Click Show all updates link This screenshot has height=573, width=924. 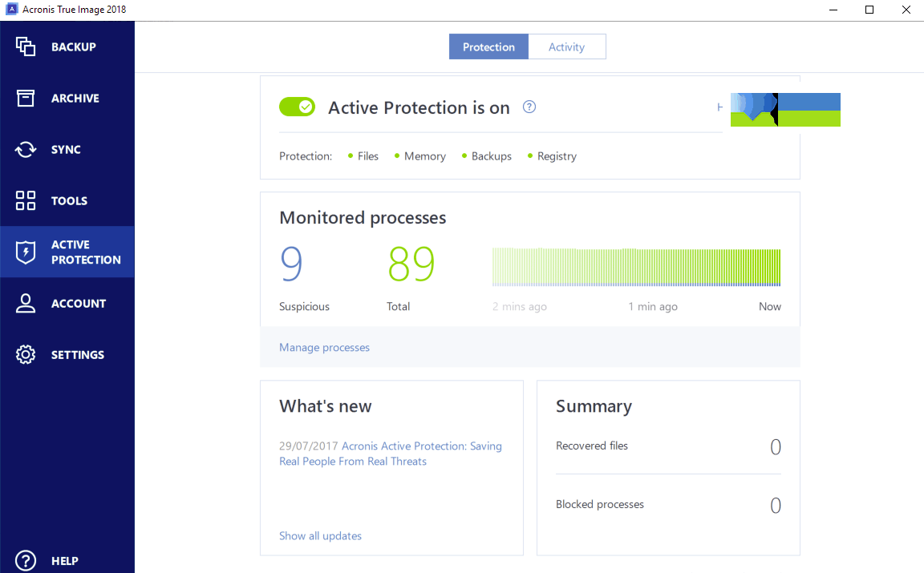click(x=321, y=536)
